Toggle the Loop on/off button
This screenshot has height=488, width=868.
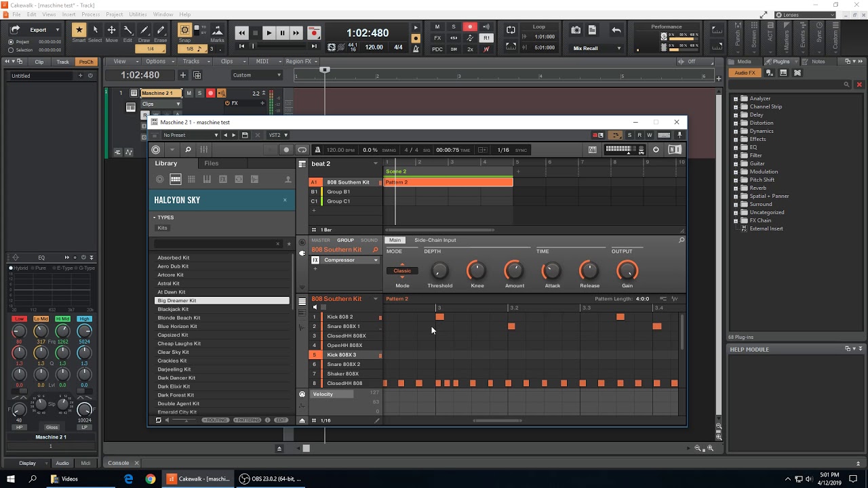pyautogui.click(x=511, y=30)
